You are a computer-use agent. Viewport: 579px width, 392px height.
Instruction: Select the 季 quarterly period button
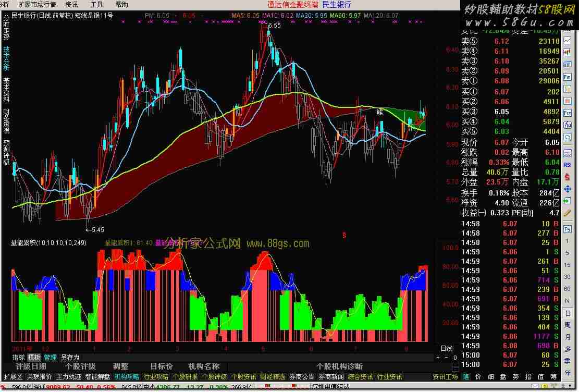click(x=567, y=361)
